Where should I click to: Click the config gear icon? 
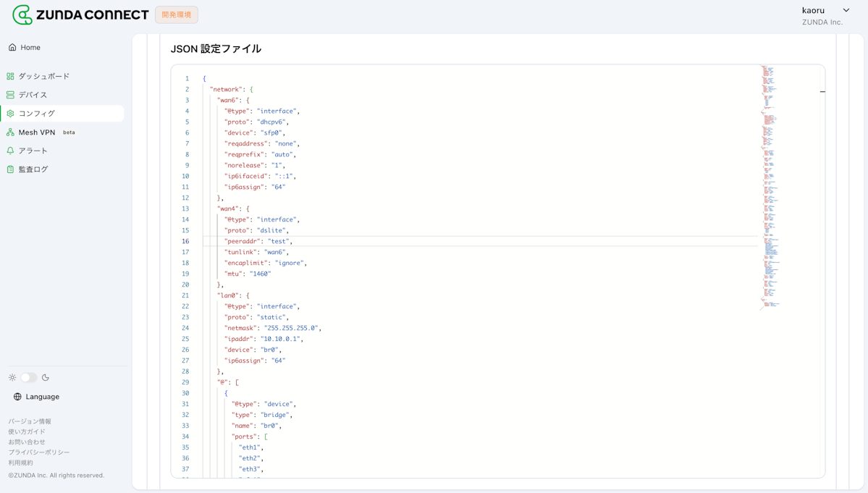(x=11, y=114)
